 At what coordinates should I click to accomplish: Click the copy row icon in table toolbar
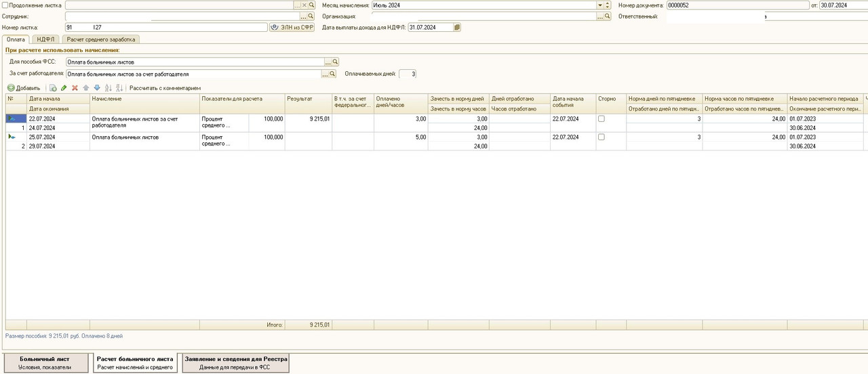point(54,88)
